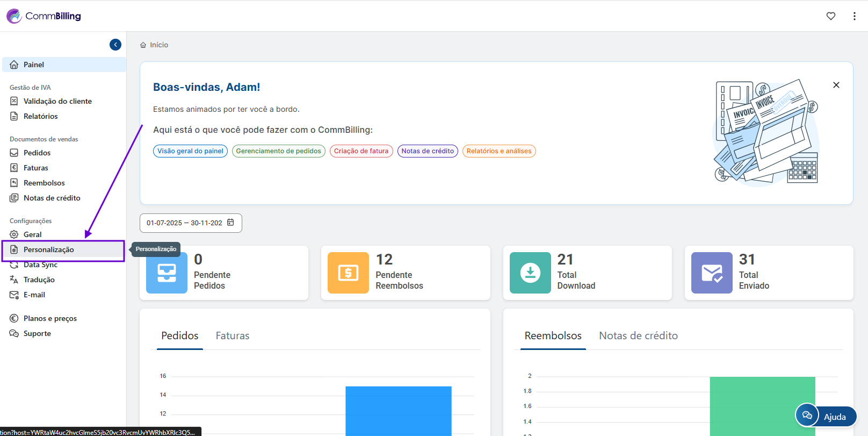This screenshot has width=868, height=436.
Task: Switch to the Faturas chart tab
Action: 232,336
